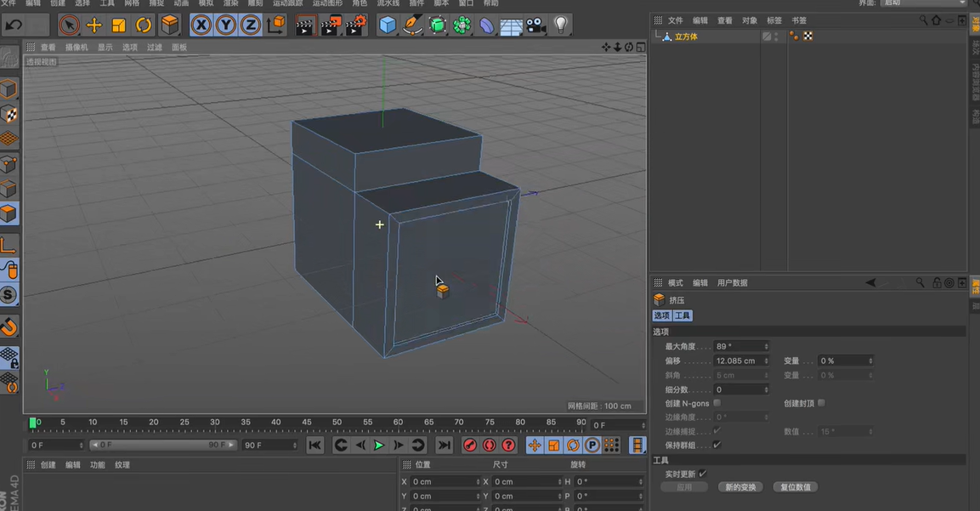Screen dimensions: 980x511
Task: Open the Render Settings icon
Action: [354, 26]
